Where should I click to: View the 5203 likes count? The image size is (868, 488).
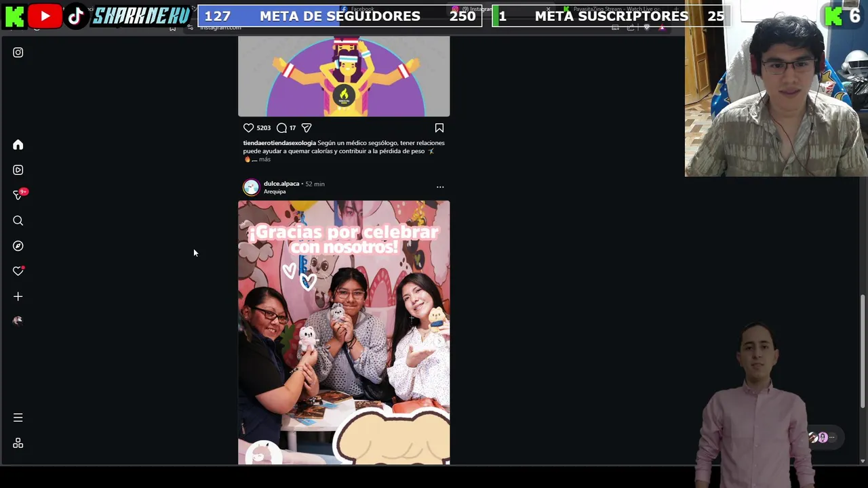pyautogui.click(x=264, y=128)
